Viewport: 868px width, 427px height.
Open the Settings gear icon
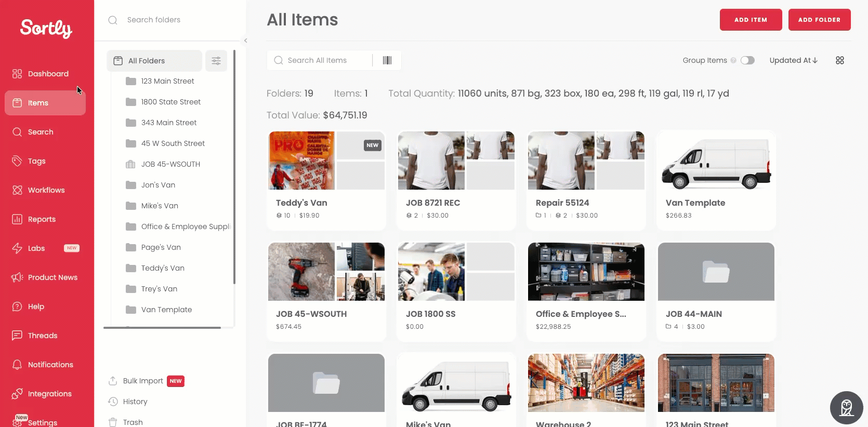[x=17, y=422]
